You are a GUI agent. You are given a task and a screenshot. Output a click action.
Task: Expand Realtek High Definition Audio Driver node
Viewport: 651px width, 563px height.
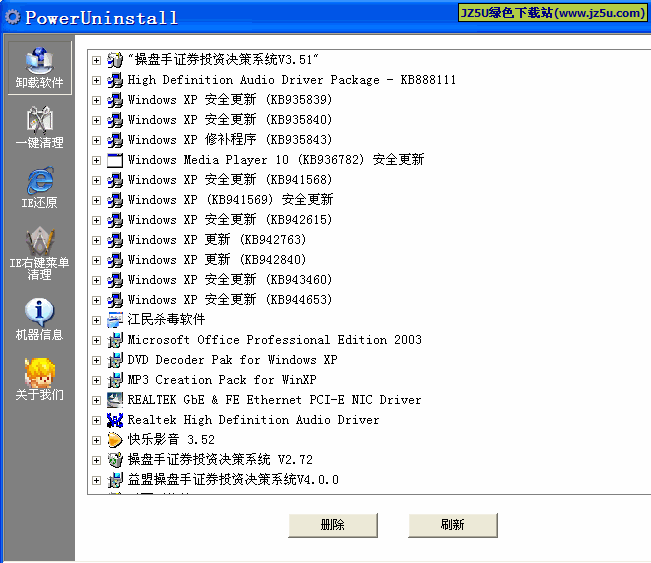(96, 420)
